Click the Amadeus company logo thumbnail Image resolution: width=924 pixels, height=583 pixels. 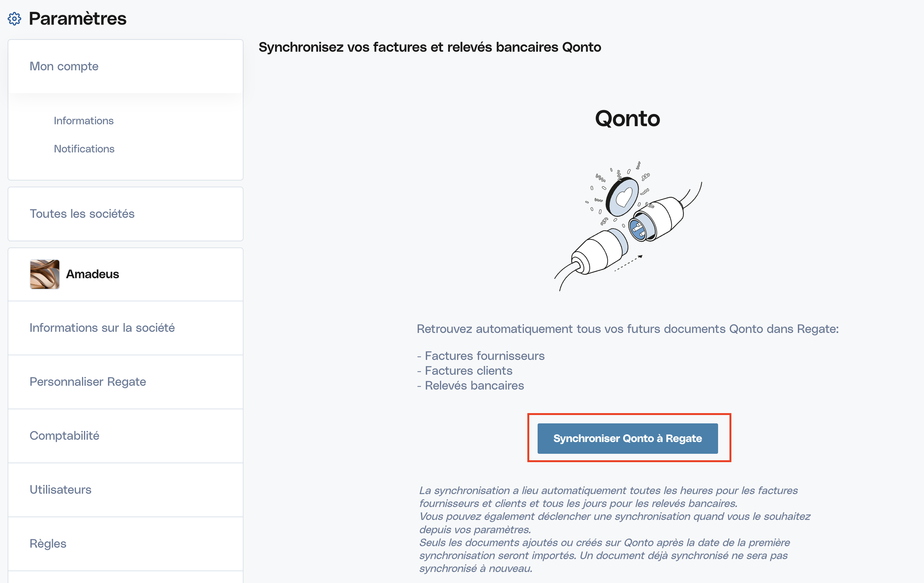(x=45, y=274)
